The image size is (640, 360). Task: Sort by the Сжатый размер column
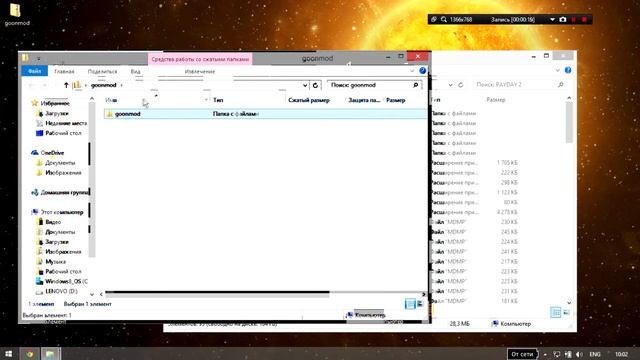[309, 100]
